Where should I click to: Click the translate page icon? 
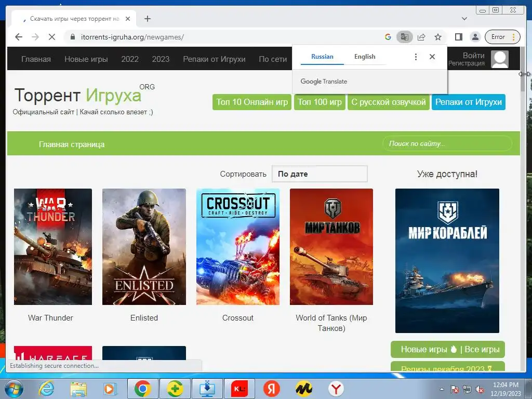(404, 37)
